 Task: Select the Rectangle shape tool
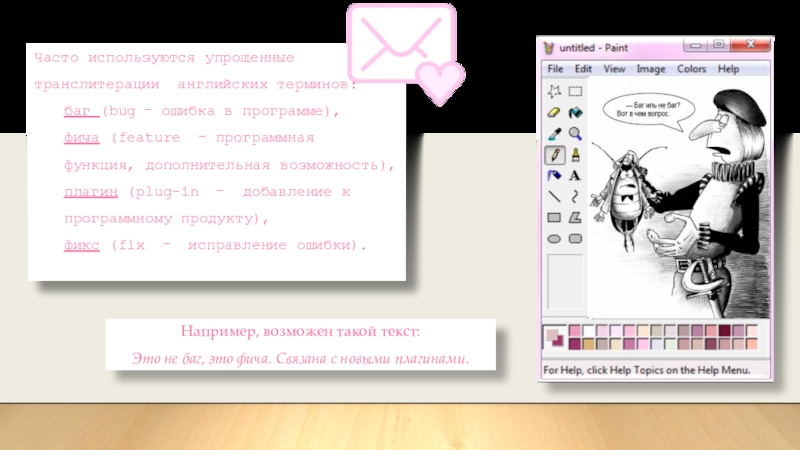(x=554, y=218)
